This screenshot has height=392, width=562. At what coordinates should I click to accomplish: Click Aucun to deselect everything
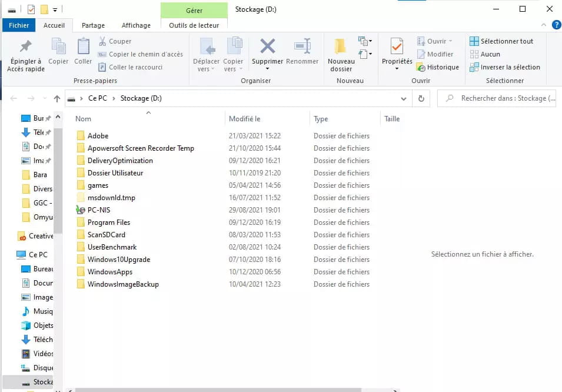[x=485, y=54]
